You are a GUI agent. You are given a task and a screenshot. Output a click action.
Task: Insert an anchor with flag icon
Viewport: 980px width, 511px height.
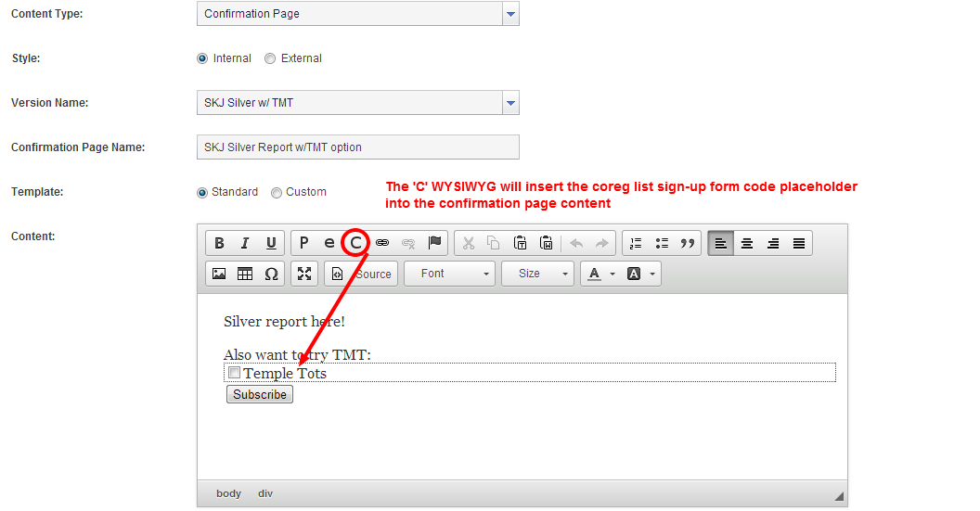pos(434,243)
